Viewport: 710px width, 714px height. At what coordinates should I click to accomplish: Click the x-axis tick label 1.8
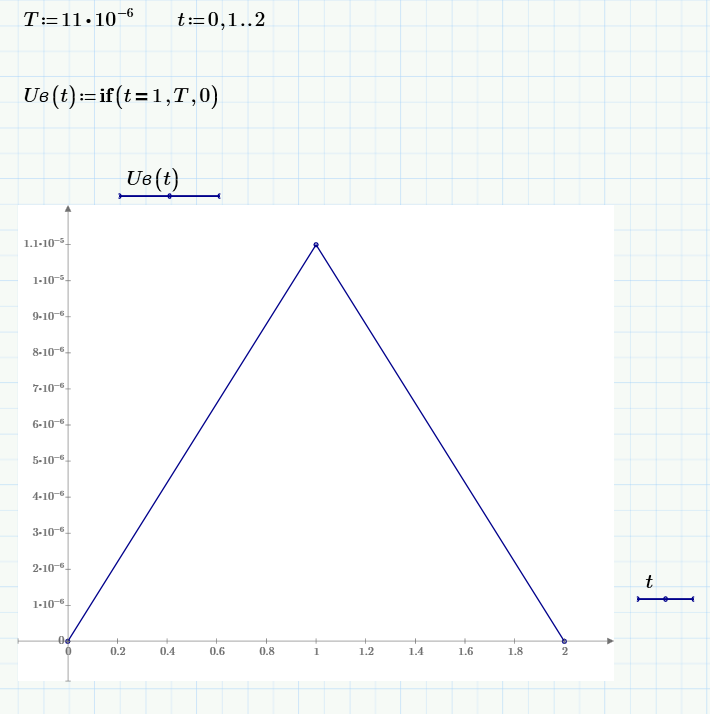click(x=515, y=652)
